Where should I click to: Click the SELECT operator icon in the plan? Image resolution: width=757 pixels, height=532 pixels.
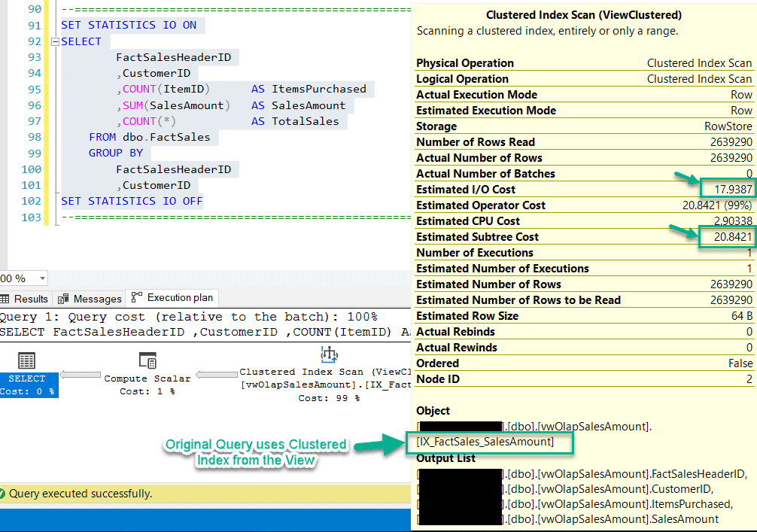[x=26, y=360]
